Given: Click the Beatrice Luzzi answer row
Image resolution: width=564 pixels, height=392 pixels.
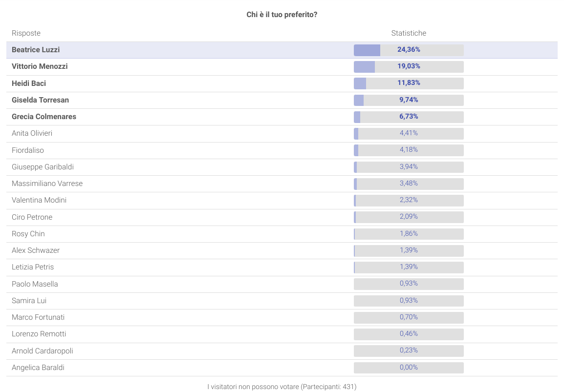Looking at the screenshot, I should coord(36,50).
